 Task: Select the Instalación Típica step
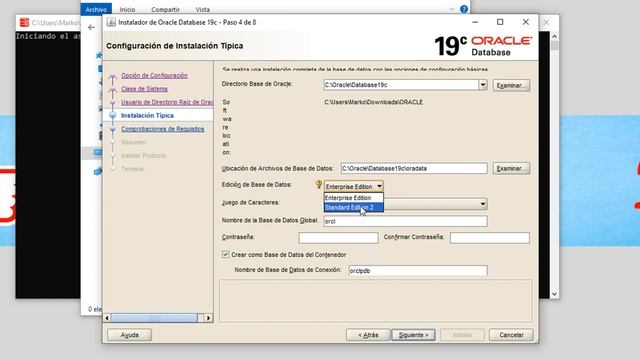(147, 116)
